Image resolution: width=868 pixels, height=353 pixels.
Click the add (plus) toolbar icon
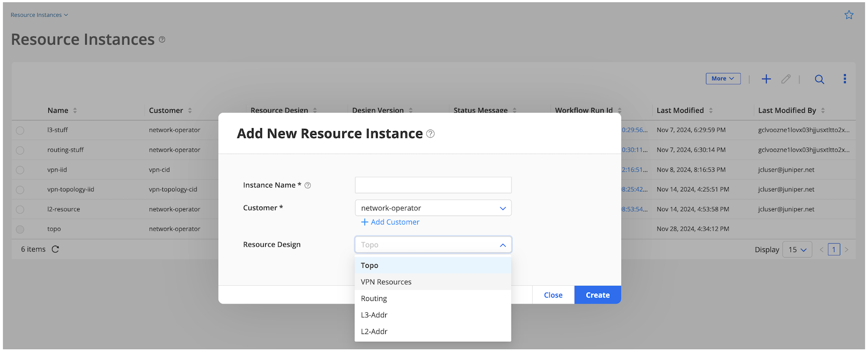coord(766,79)
